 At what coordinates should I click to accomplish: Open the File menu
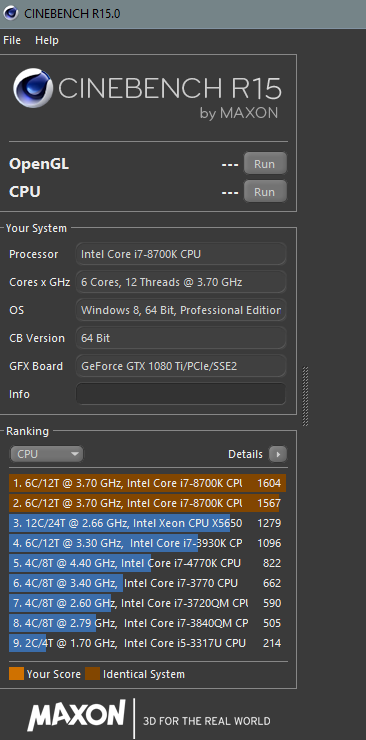[x=12, y=40]
